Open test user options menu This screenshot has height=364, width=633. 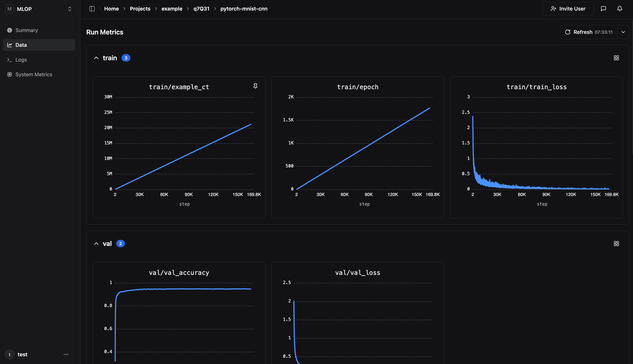[66, 354]
